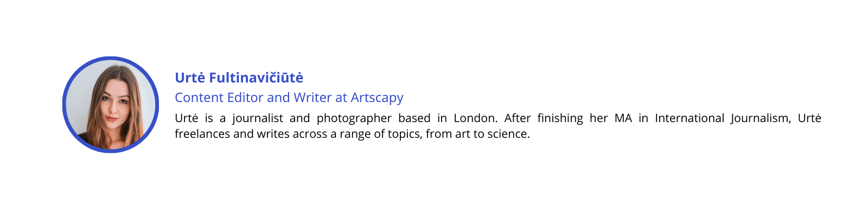Click the first word Urtė of bio
This screenshot has height=217, width=868.
tap(186, 118)
